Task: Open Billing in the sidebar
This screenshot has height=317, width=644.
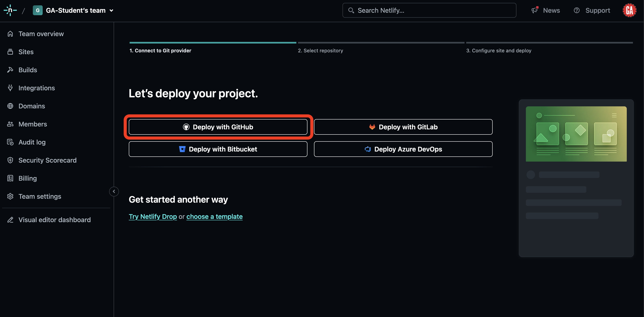Action: [27, 178]
